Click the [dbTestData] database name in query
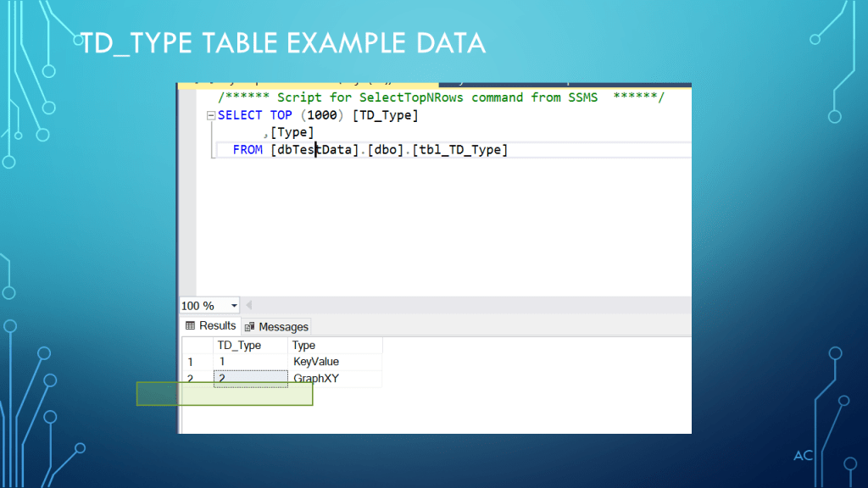 (x=315, y=150)
